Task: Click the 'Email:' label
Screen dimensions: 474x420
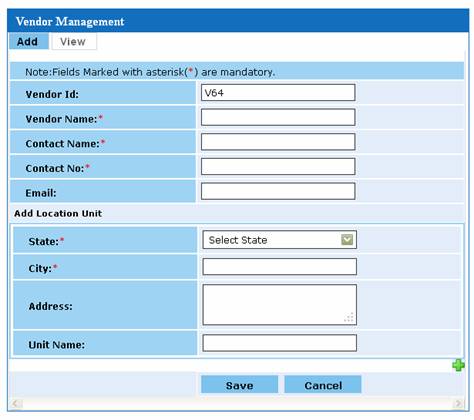Action: click(x=41, y=193)
